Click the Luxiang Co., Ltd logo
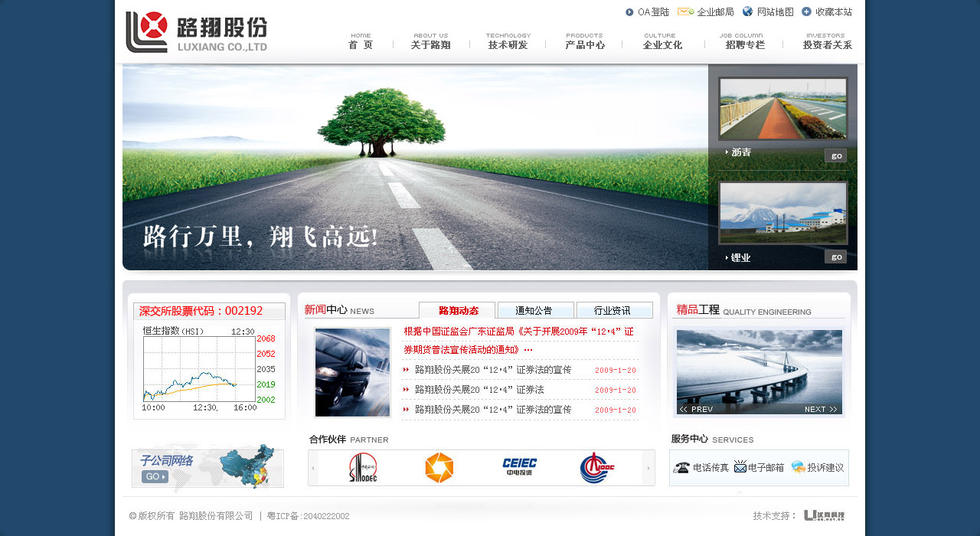 pyautogui.click(x=197, y=32)
